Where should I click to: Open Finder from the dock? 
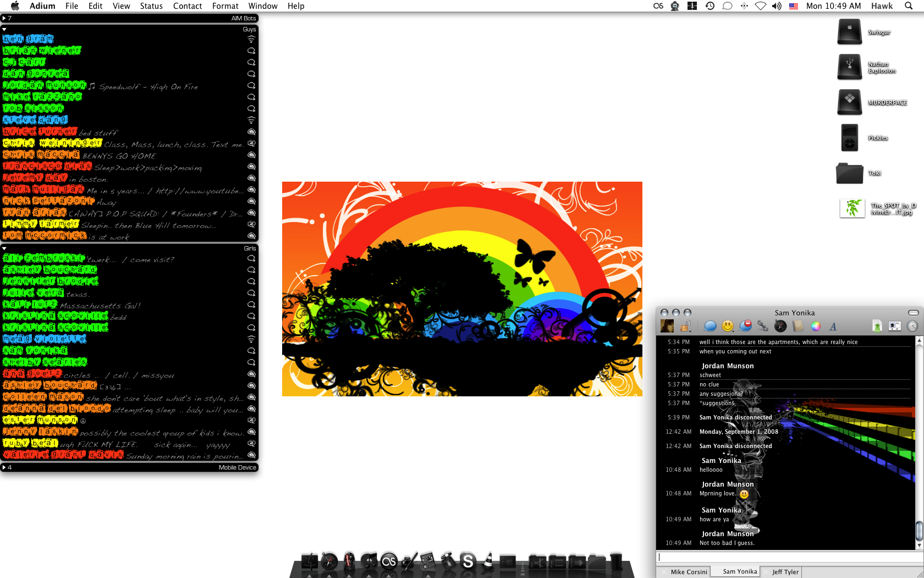click(x=310, y=561)
